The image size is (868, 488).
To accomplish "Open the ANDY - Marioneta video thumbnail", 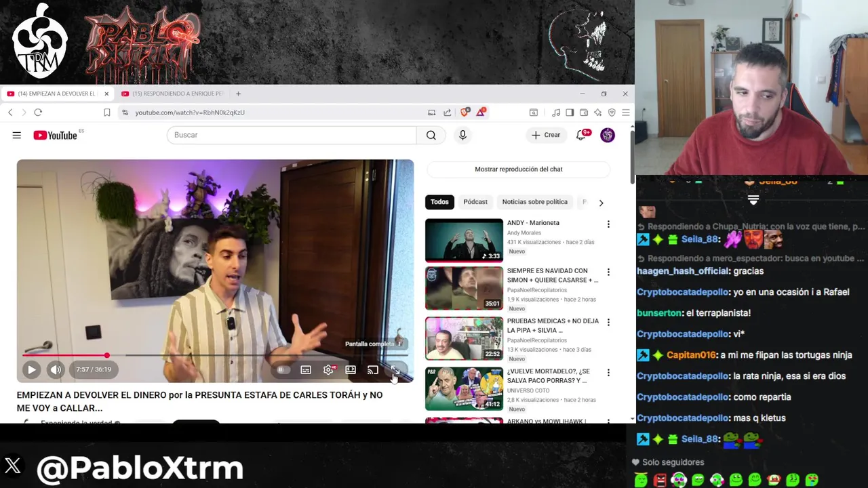I will (464, 240).
